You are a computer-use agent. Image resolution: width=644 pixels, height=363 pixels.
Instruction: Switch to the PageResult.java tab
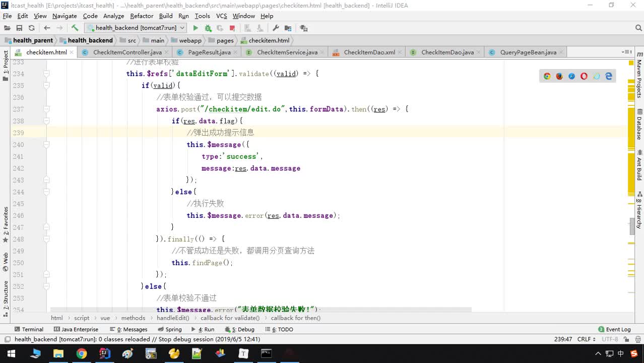click(x=209, y=52)
